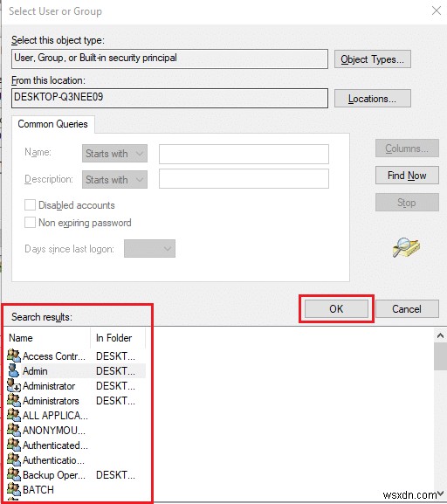Toggle the Non expiring password checkbox
The height and width of the screenshot is (504, 447).
coord(30,223)
